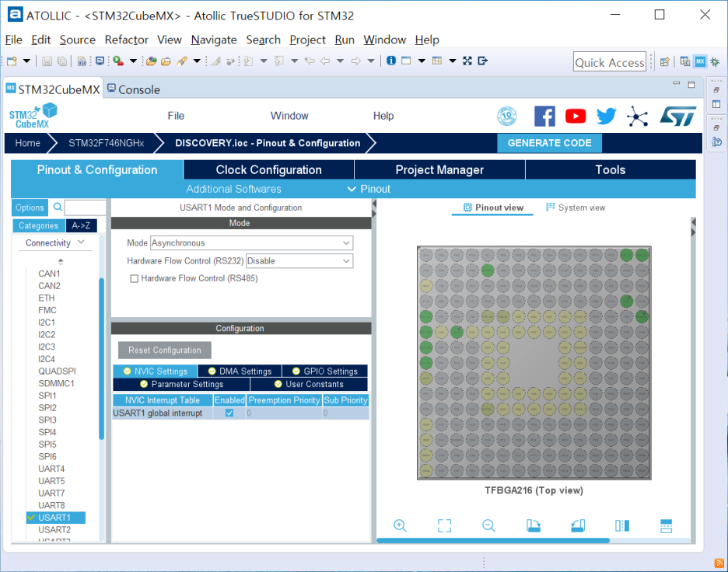Click the Forward arrow navigation icon

(355, 61)
